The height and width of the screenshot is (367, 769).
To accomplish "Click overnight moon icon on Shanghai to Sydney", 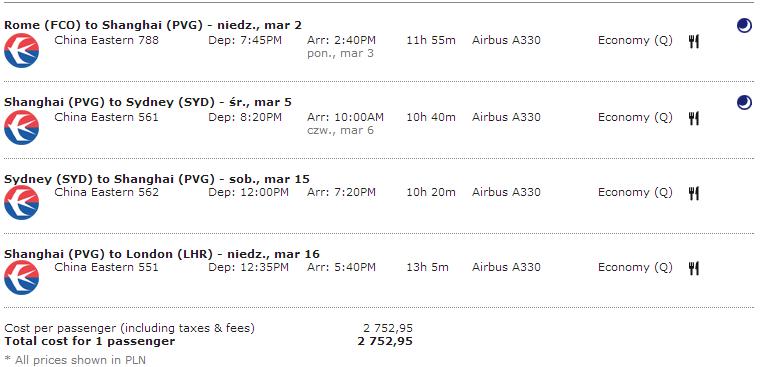I will point(744,102).
